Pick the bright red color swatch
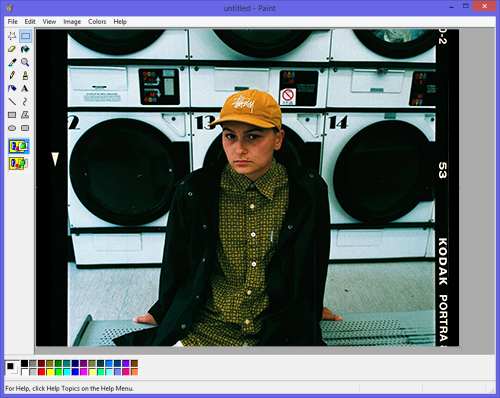 (x=41, y=372)
